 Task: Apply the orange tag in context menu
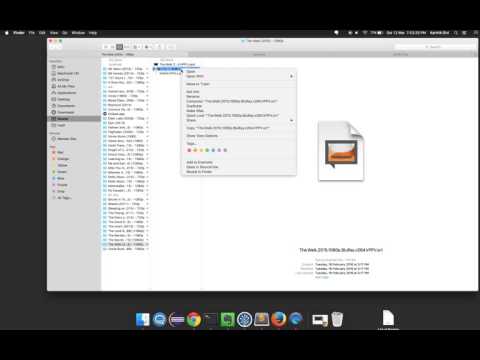[x=195, y=150]
